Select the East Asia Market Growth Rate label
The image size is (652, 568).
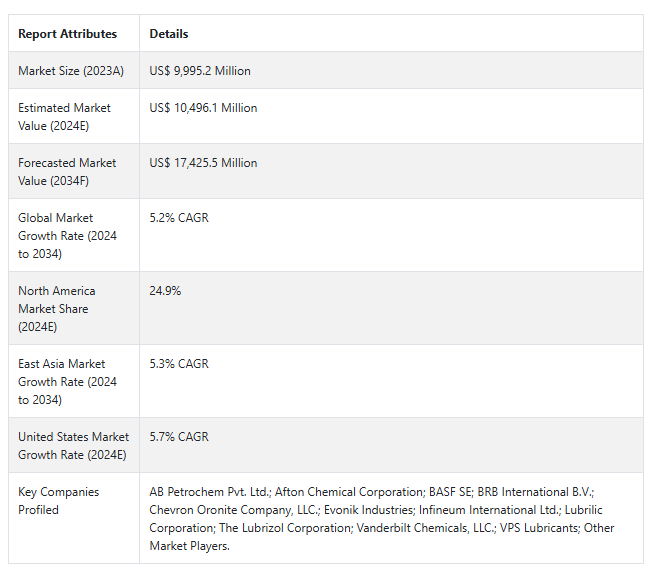click(67, 382)
